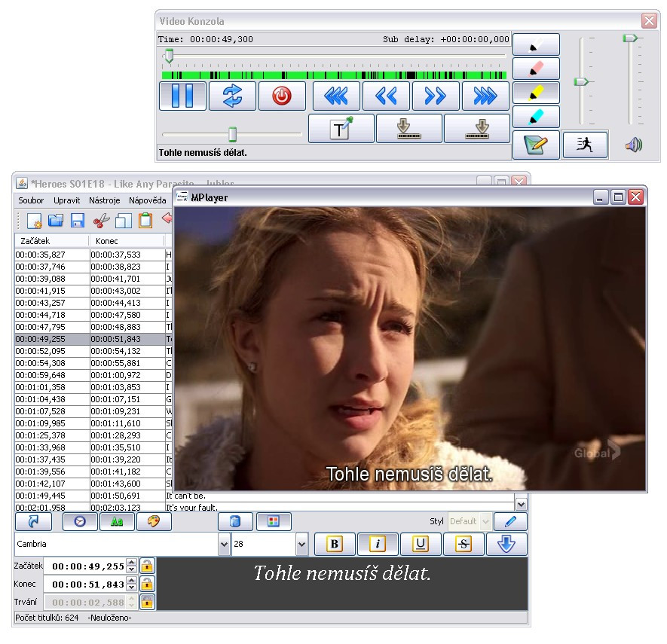Screen dimensions: 667x644
Task: Click the T add-subtitle button
Action: [x=341, y=128]
